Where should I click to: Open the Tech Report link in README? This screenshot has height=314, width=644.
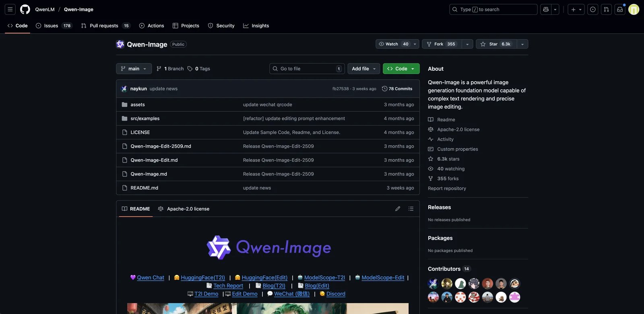[x=228, y=285]
